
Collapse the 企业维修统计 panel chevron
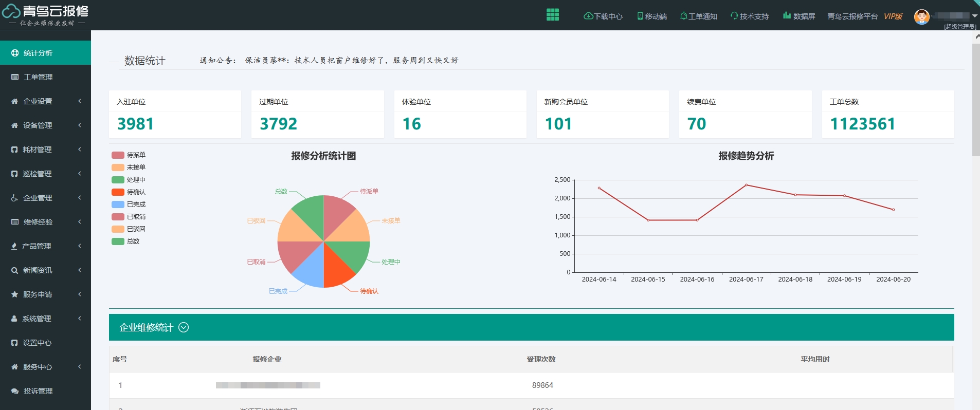click(x=184, y=327)
